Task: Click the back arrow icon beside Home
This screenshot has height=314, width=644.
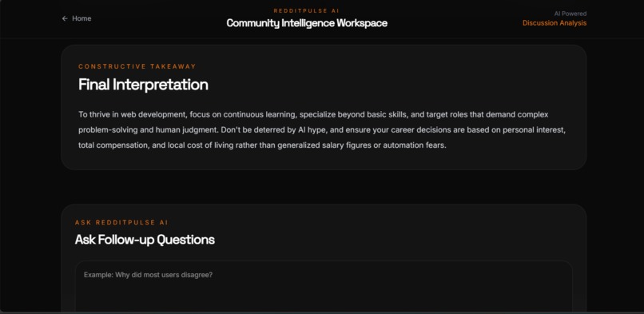Action: [x=65, y=18]
